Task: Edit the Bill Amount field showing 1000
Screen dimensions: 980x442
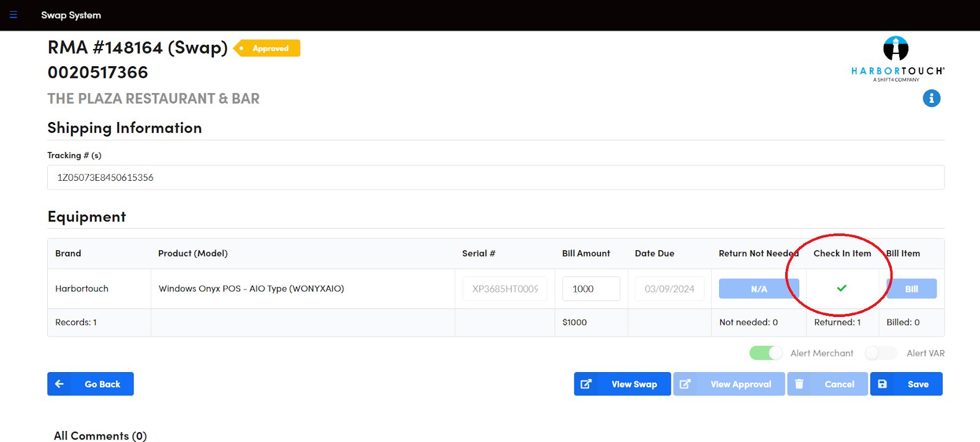Action: [590, 289]
